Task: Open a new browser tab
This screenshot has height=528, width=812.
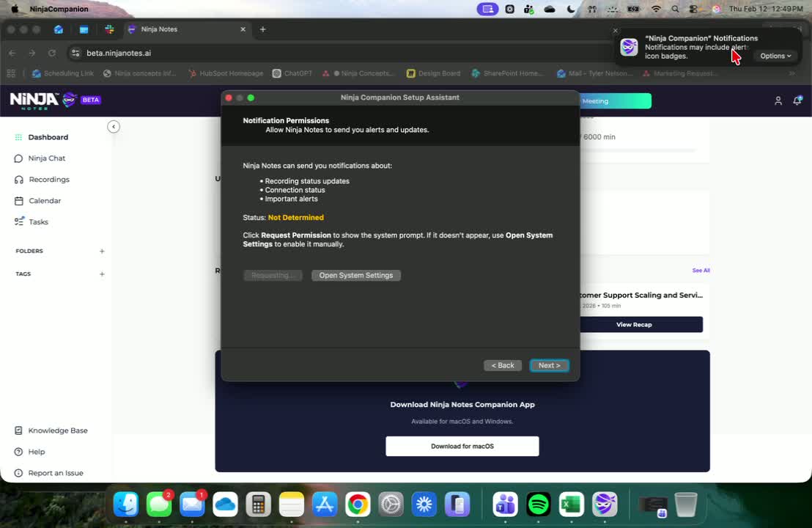Action: point(262,29)
